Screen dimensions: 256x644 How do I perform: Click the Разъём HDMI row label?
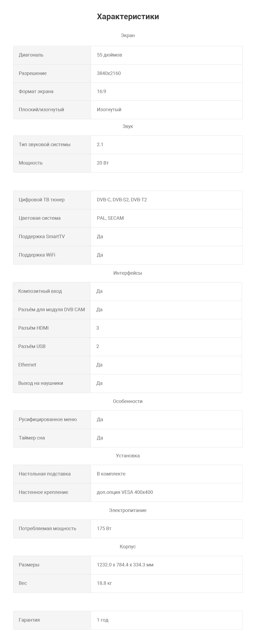coord(33,328)
